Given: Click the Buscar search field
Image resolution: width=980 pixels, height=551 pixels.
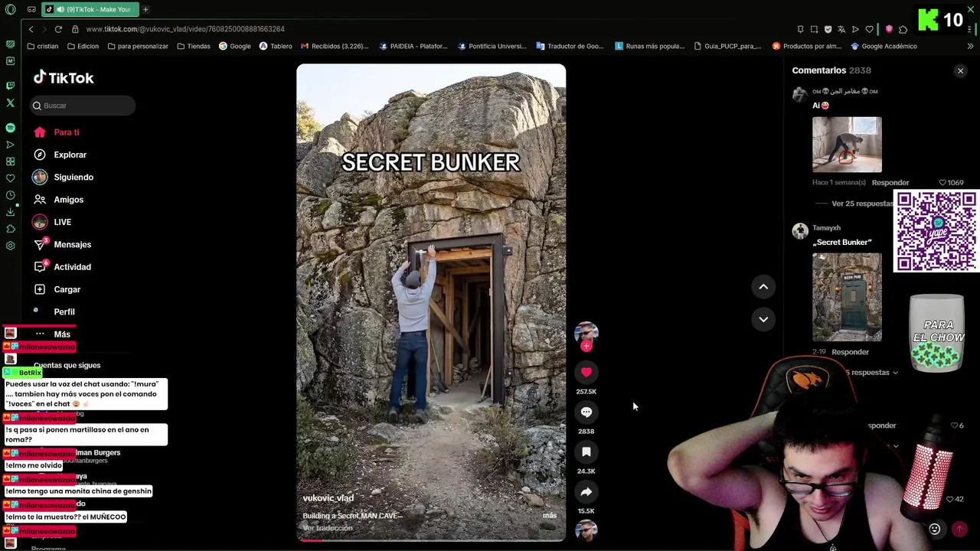Looking at the screenshot, I should pyautogui.click(x=83, y=106).
